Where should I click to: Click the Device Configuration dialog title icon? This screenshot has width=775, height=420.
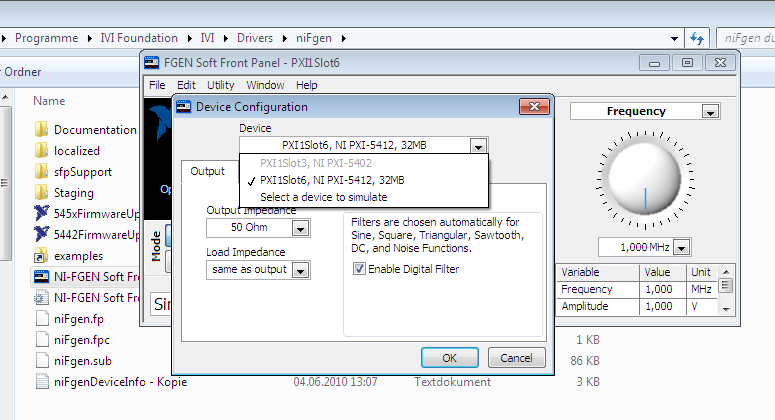click(x=183, y=107)
